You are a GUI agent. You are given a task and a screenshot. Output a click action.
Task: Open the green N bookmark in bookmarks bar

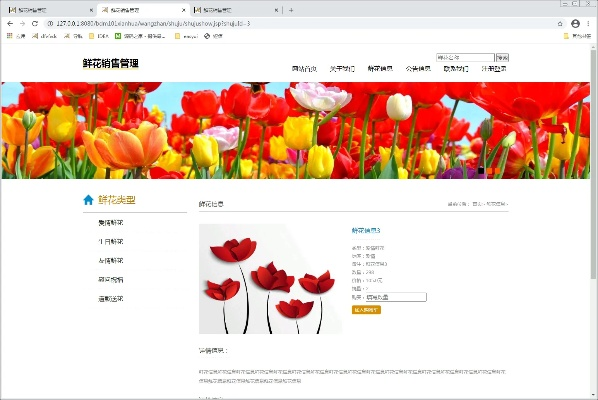point(118,36)
